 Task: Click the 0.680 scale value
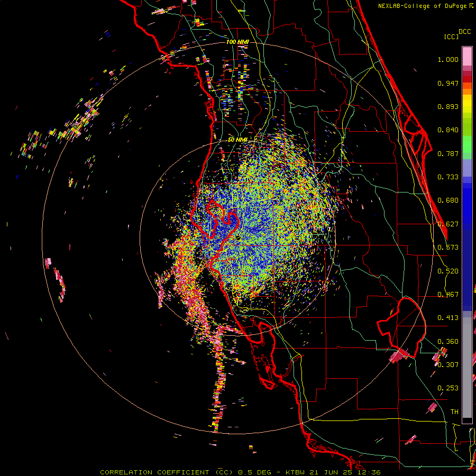[448, 200]
